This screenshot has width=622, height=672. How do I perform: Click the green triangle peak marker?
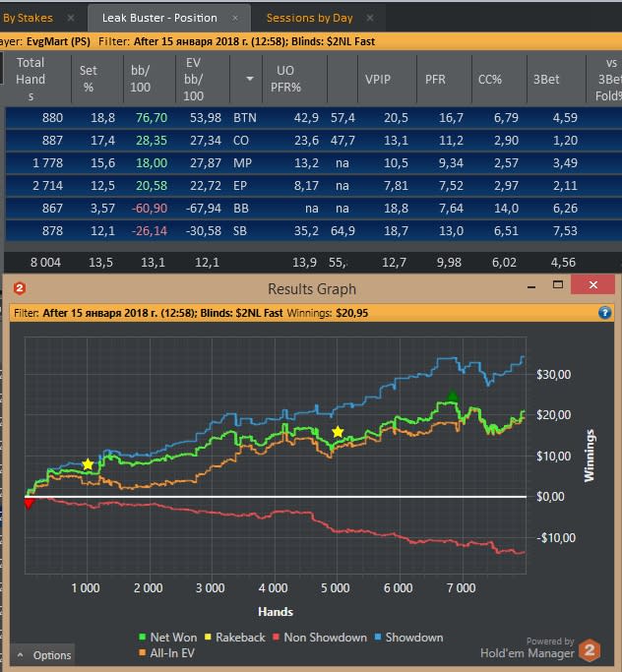coord(453,396)
